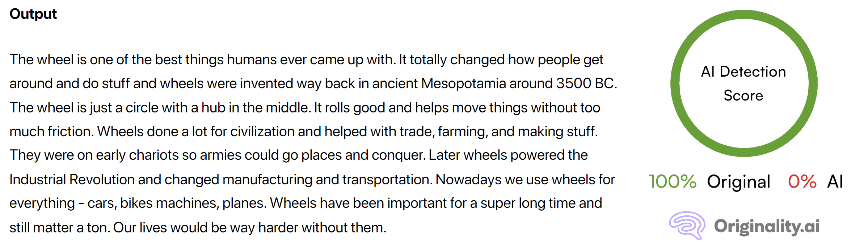The image size is (868, 249).
Task: Click the first line starting "The wheel is one"
Action: coord(306,60)
